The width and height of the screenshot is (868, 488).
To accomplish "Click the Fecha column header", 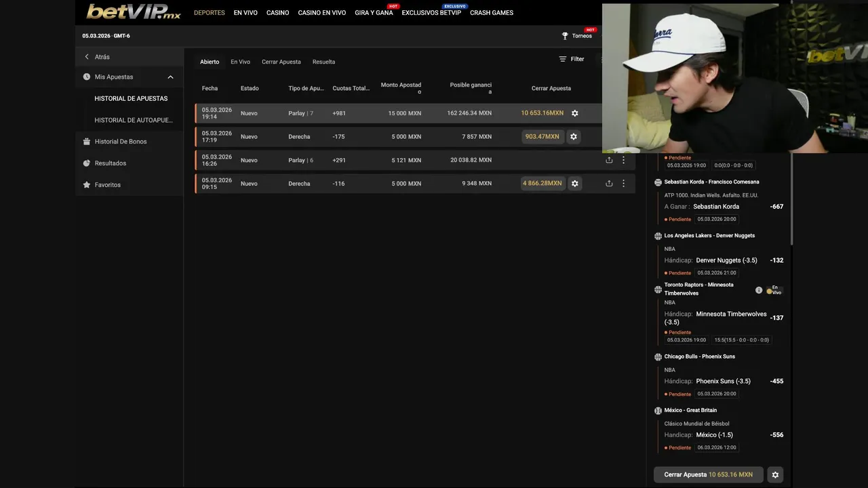I will (x=210, y=89).
